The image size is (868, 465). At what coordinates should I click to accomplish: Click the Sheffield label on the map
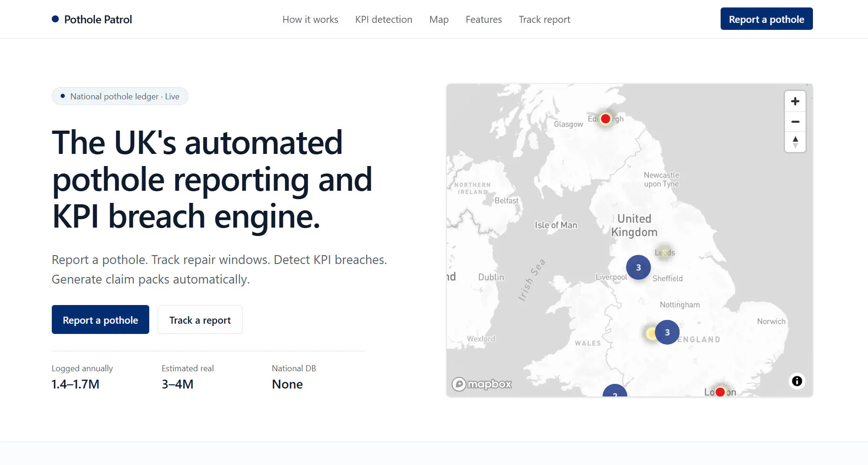pos(667,278)
